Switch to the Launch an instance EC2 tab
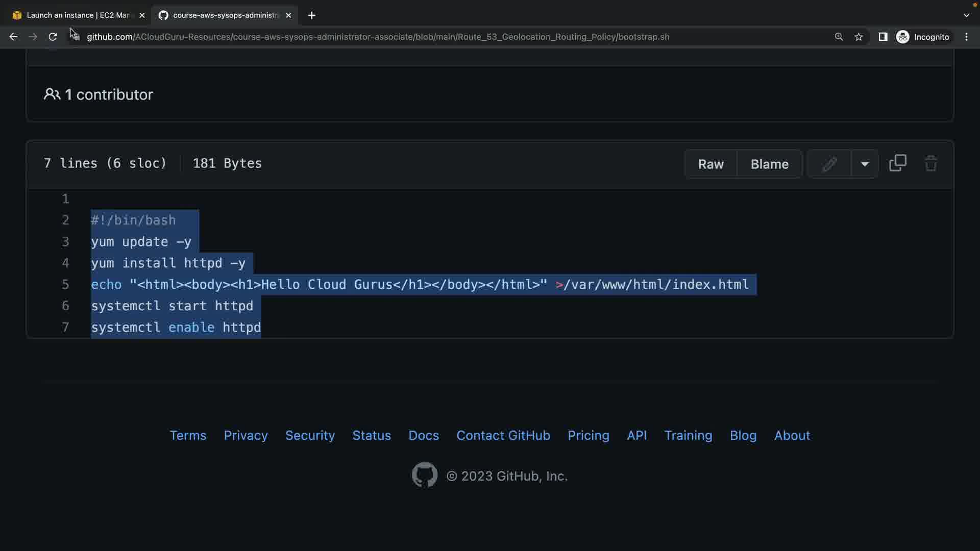 point(77,15)
